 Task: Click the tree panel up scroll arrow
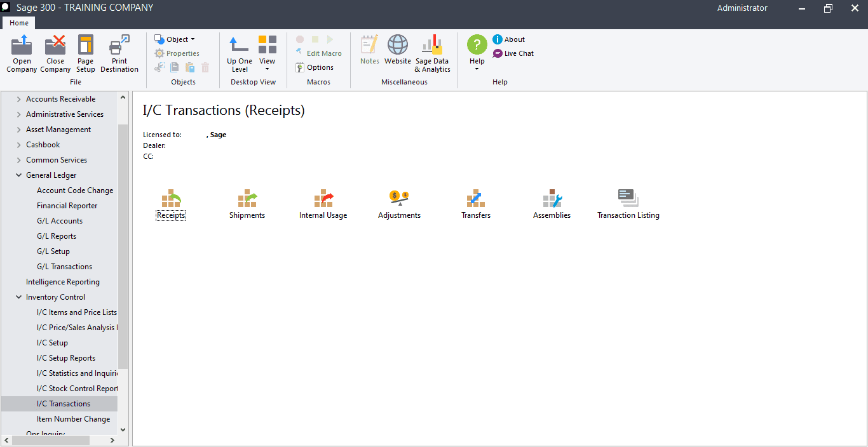click(x=123, y=97)
